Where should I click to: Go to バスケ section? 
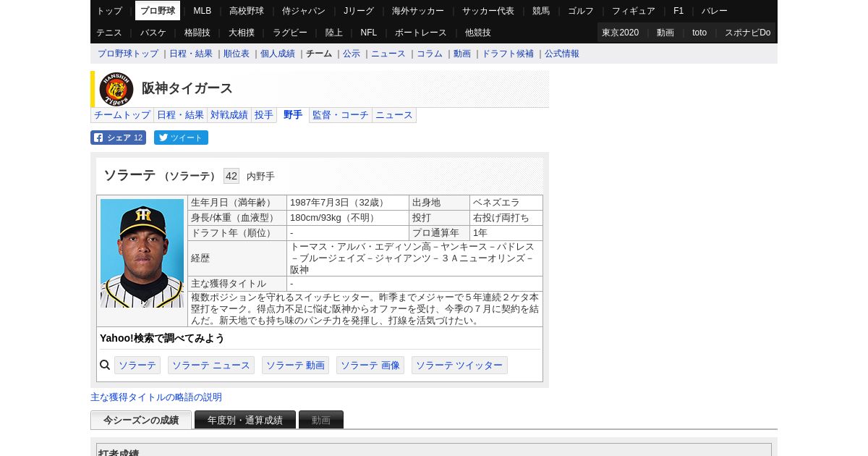(x=153, y=33)
